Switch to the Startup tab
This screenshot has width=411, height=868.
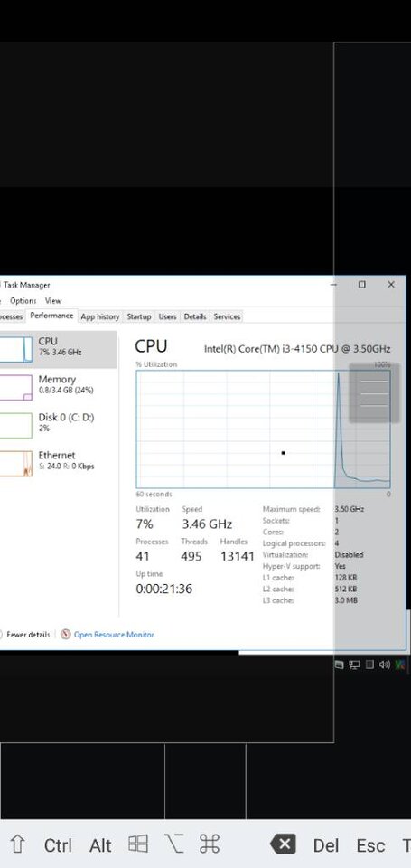tap(139, 316)
